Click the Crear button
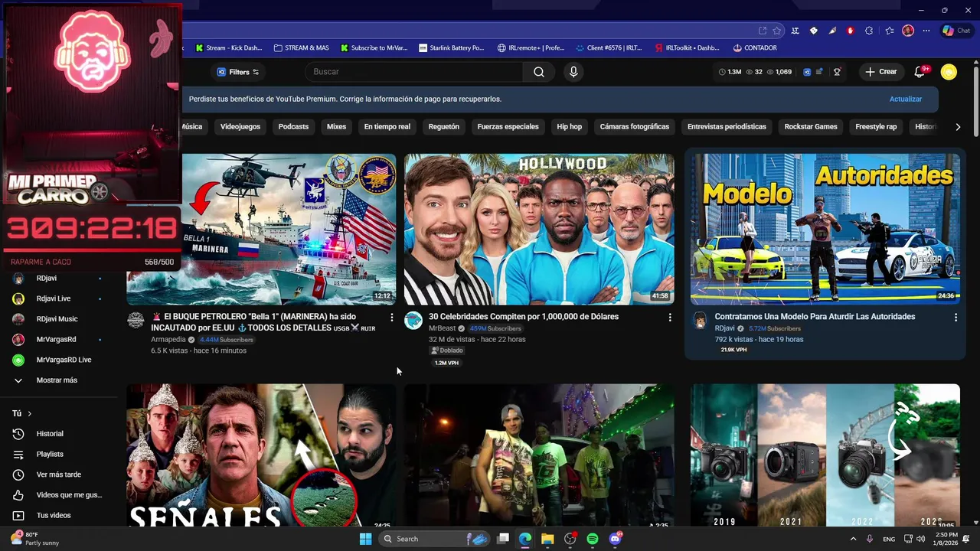This screenshot has height=551, width=980. click(x=881, y=72)
